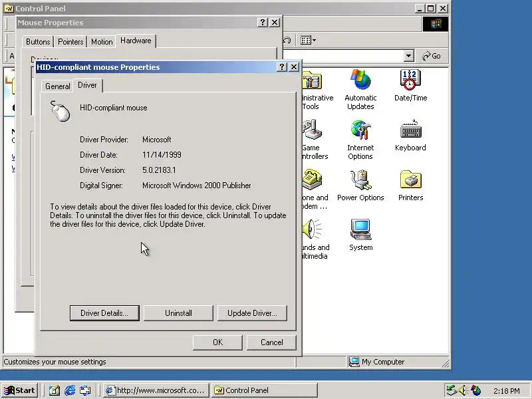
Task: Close the HID-compliant mouse Properties dialog
Action: [294, 67]
